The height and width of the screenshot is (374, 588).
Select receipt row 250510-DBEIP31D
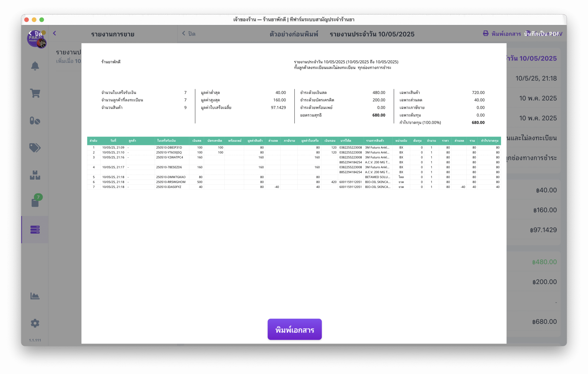(169, 147)
